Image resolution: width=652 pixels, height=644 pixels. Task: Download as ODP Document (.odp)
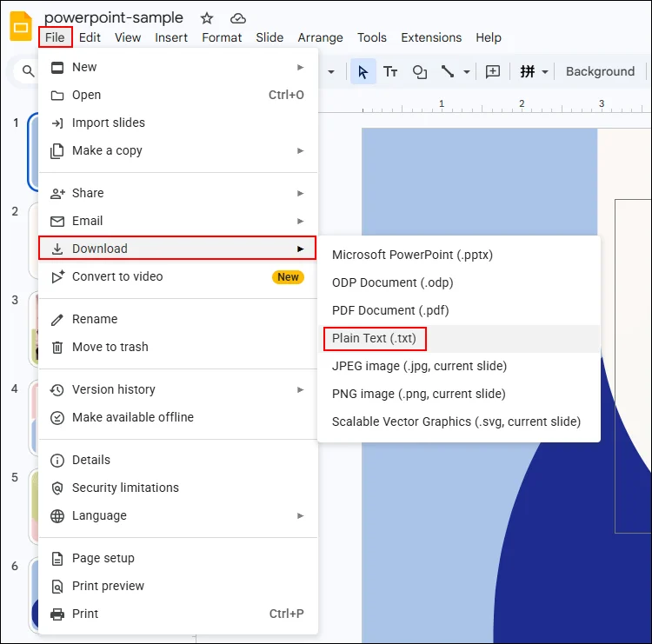click(459, 282)
